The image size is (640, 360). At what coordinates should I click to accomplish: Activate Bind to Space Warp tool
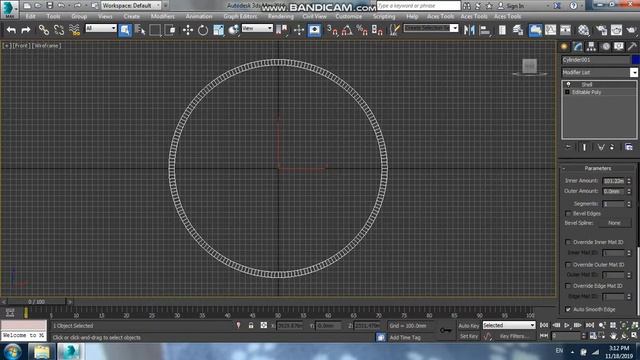[74, 30]
